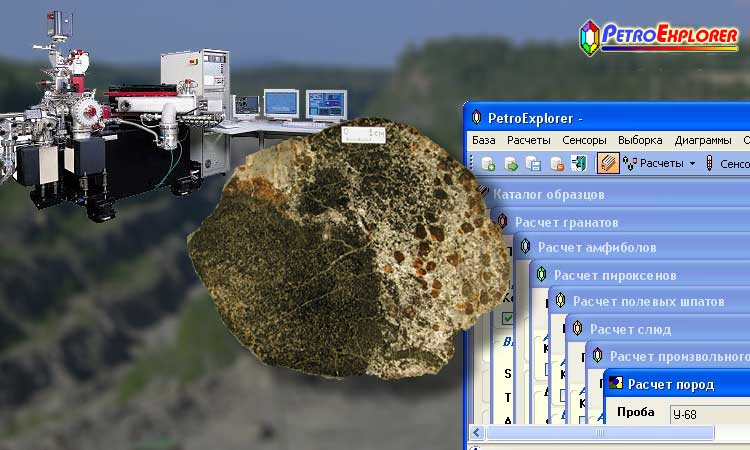Activate the Расчет произвольного window
750x450 pixels.
(680, 357)
